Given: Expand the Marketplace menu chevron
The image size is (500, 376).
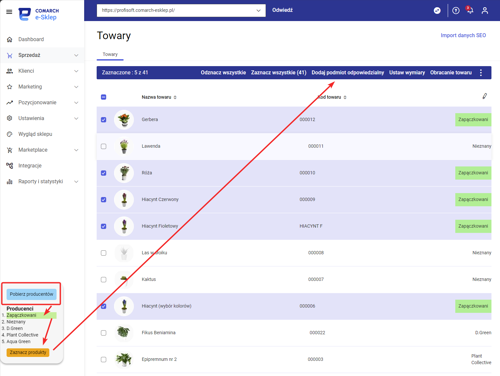Looking at the screenshot, I should [76, 150].
